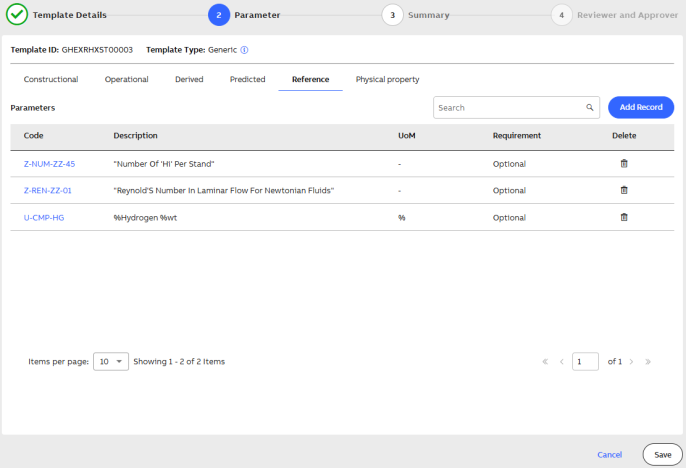686x468 pixels.
Task: Delete the Z-NUM-ZZ-45 parameter row
Action: point(625,163)
